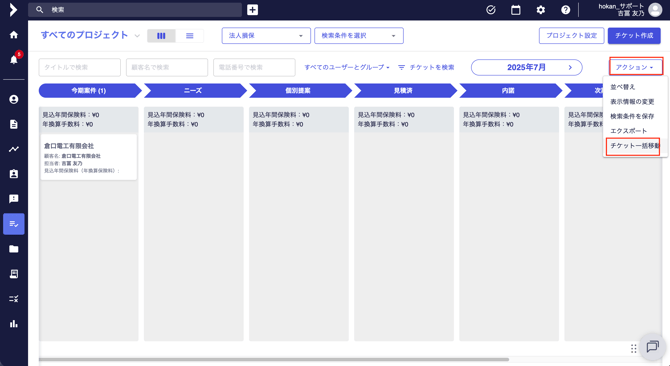Open notifications bell with red badge
The image size is (670, 366).
[x=14, y=59]
